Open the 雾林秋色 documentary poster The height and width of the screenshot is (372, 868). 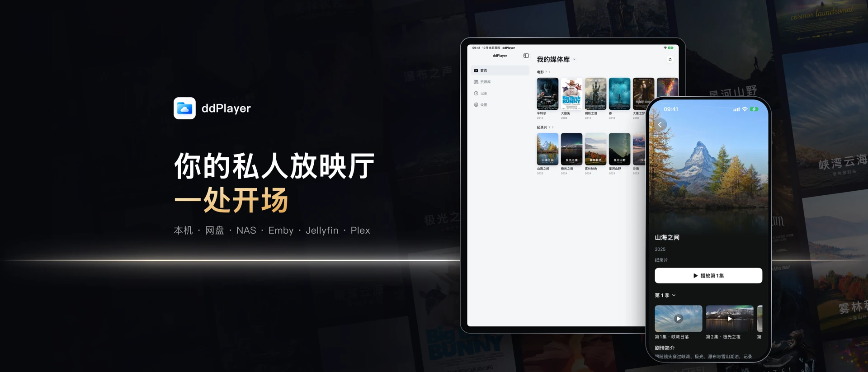pos(595,149)
